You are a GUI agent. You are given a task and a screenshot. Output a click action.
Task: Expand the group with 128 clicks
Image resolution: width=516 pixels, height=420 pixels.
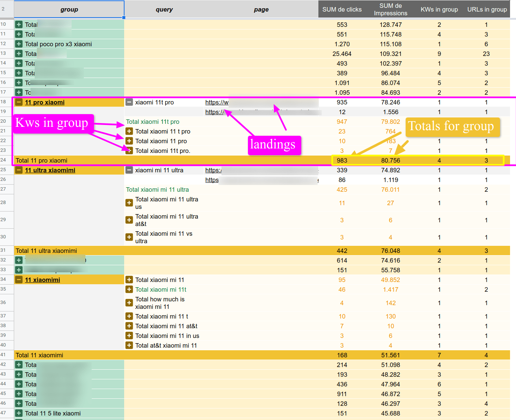click(19, 404)
